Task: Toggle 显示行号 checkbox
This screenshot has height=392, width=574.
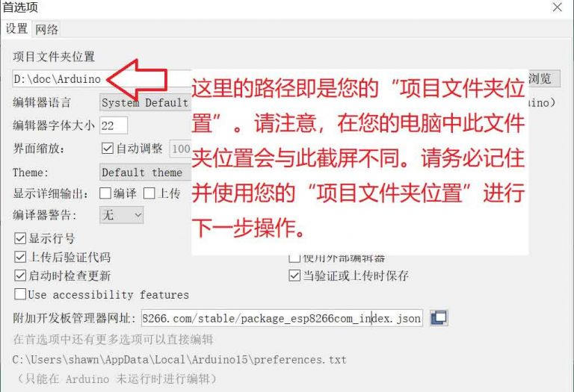Action: (x=20, y=238)
